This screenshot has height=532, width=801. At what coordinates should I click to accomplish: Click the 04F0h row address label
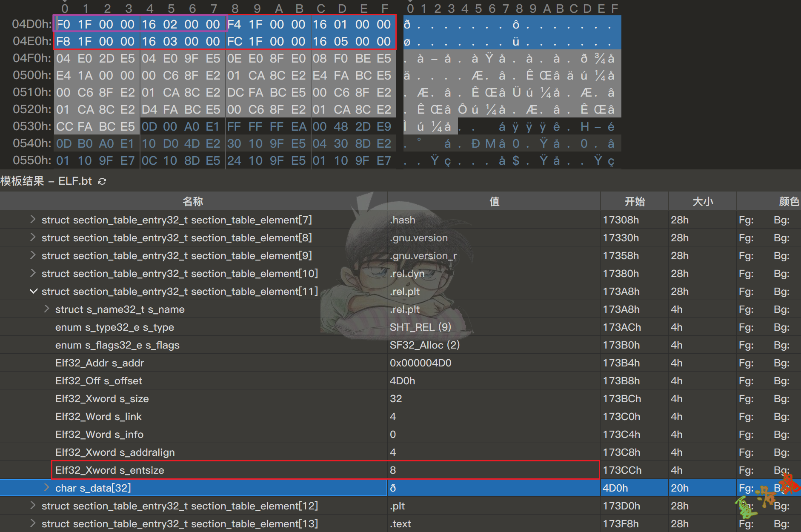pos(31,58)
